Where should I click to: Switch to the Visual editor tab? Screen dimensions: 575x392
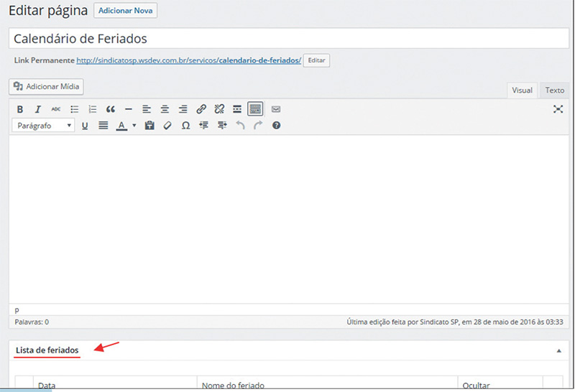click(x=522, y=90)
